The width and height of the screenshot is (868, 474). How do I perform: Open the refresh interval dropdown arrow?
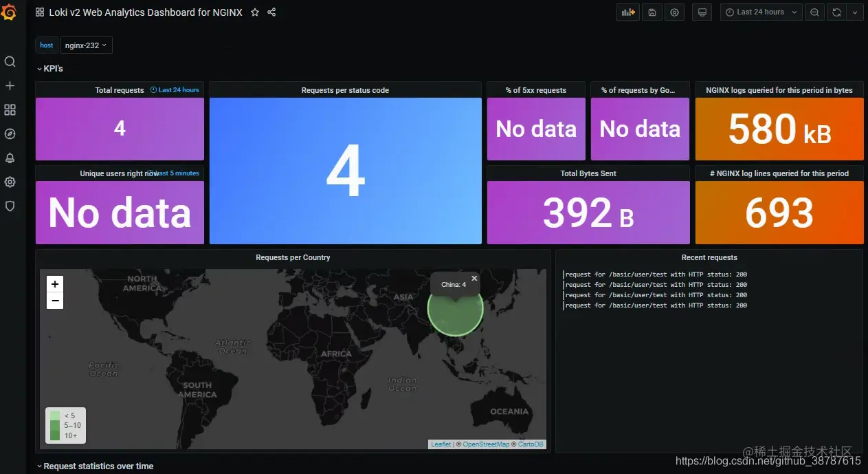click(855, 12)
